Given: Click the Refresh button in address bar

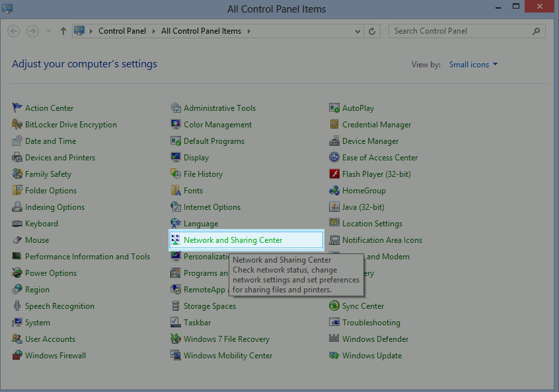Looking at the screenshot, I should tap(373, 31).
